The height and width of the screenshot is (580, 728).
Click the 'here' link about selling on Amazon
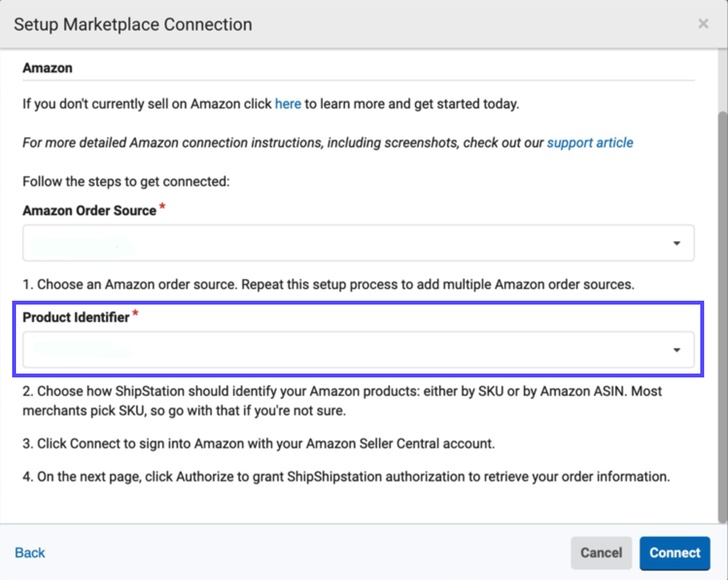coord(288,104)
